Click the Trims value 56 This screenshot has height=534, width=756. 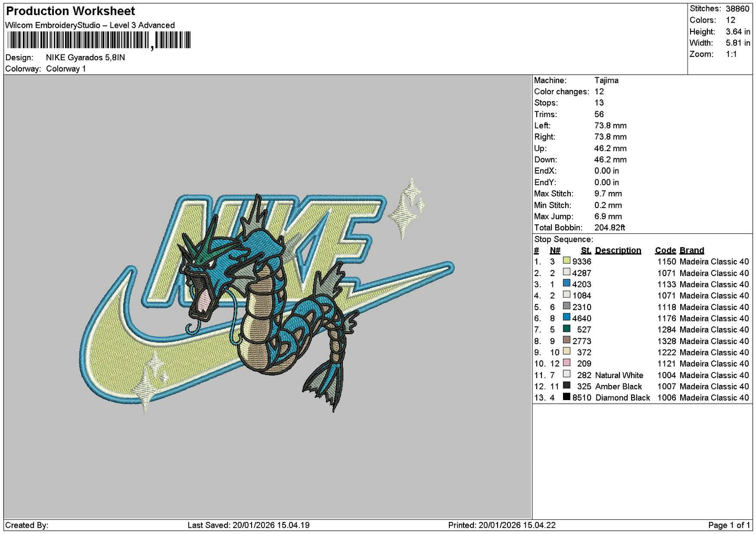(x=599, y=114)
